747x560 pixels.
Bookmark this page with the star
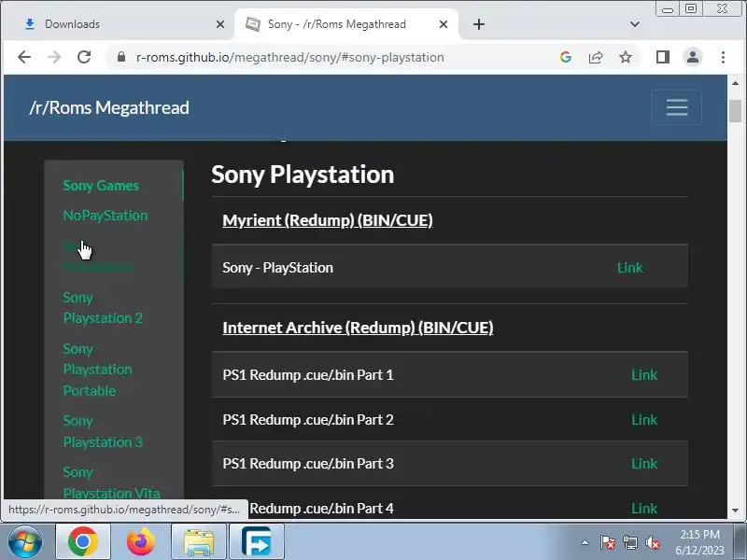tap(626, 57)
